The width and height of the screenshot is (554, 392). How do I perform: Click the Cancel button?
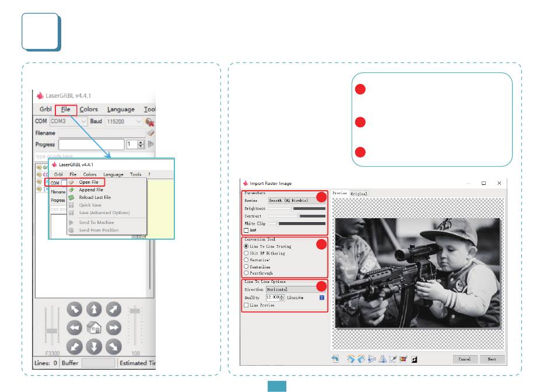tap(464, 359)
